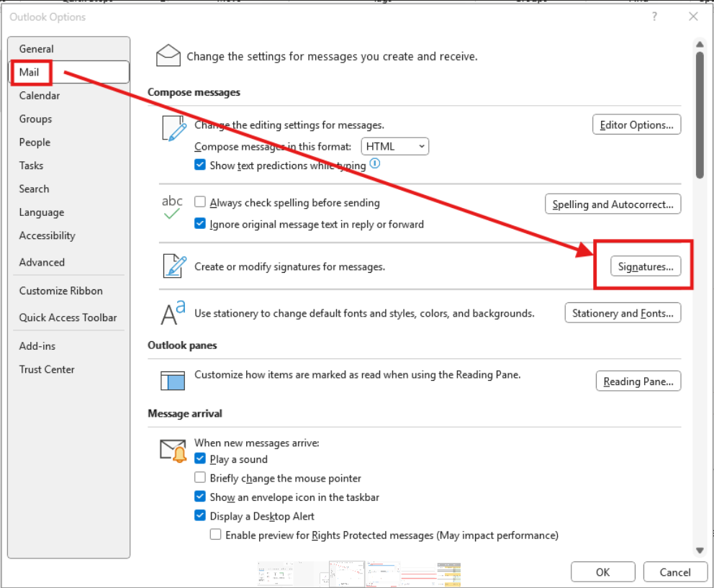Select the Mail options category
The height and width of the screenshot is (588, 714).
click(x=69, y=72)
